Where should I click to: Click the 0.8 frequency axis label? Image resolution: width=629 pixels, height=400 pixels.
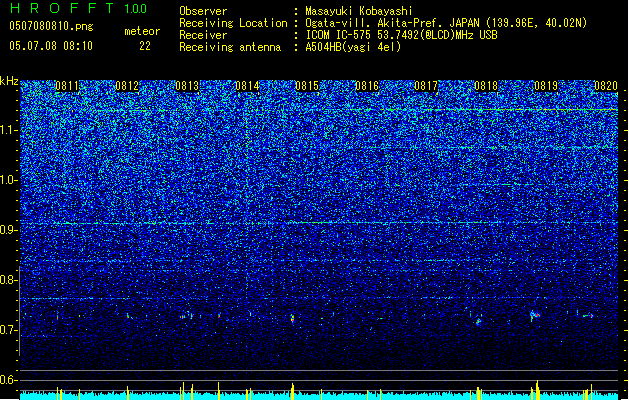[x=9, y=280]
